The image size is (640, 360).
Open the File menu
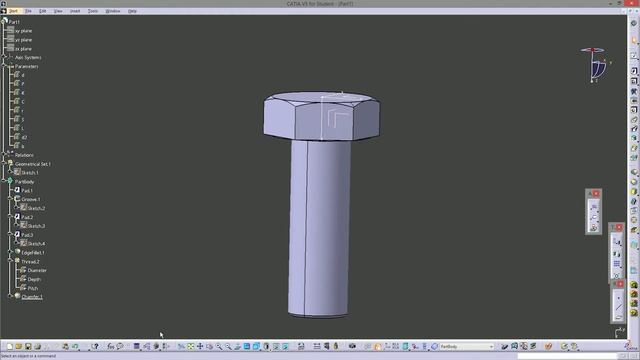pos(28,11)
